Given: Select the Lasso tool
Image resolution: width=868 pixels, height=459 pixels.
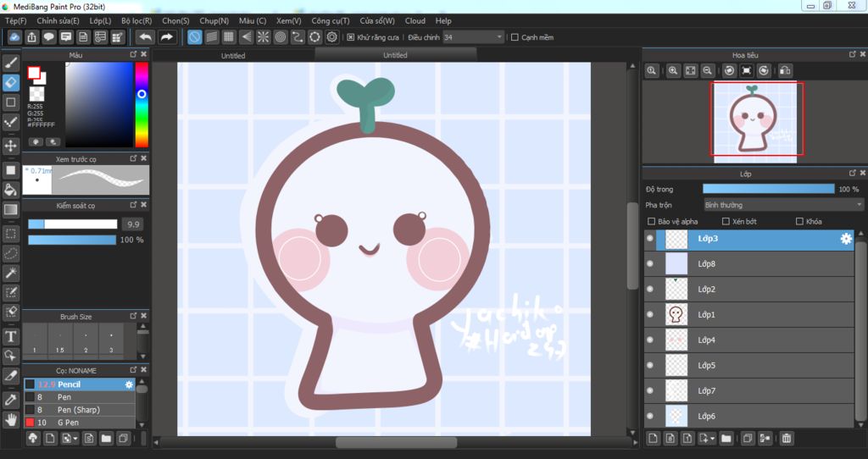Looking at the screenshot, I should pyautogui.click(x=11, y=253).
